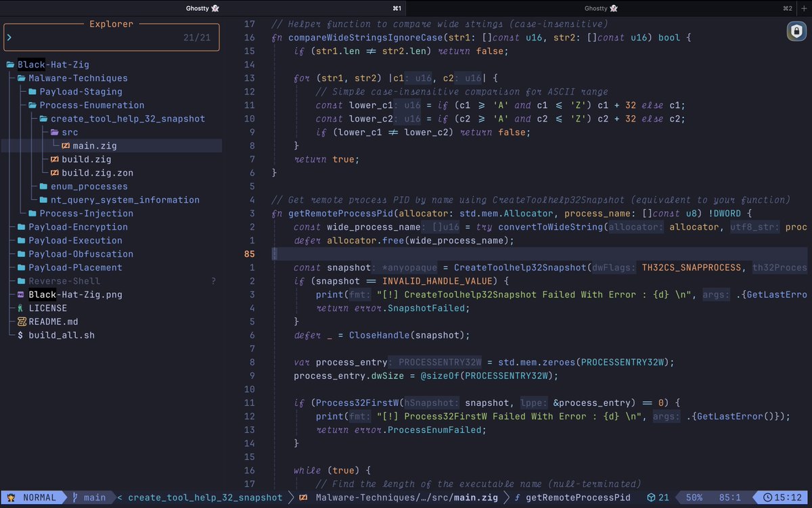Click the main branch name in statusline

pos(95,498)
